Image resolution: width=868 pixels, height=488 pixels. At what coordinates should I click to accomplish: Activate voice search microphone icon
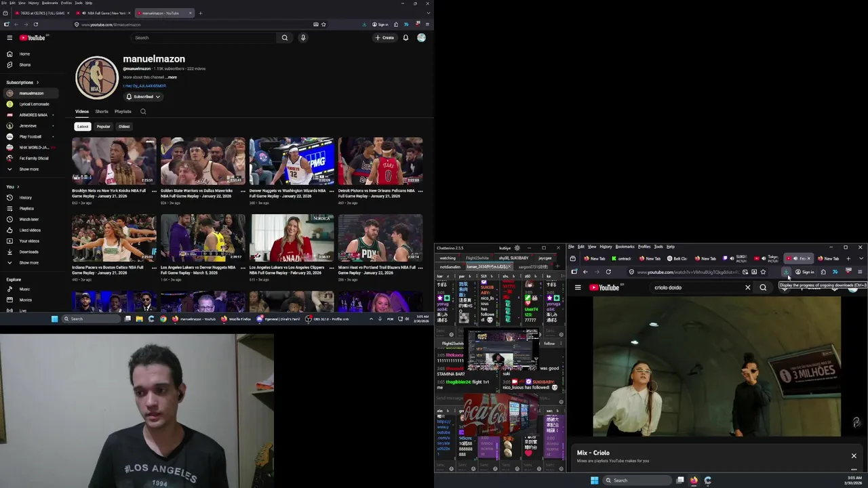[x=303, y=38]
